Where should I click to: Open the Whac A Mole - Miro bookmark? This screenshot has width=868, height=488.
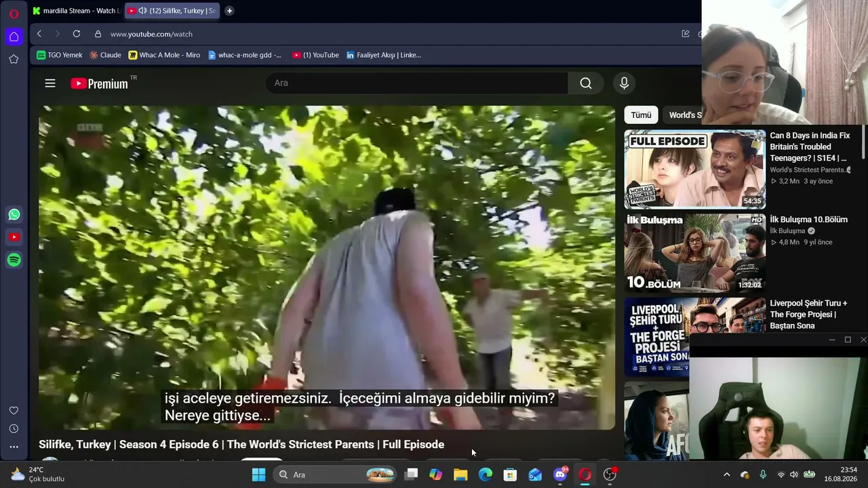click(x=164, y=55)
